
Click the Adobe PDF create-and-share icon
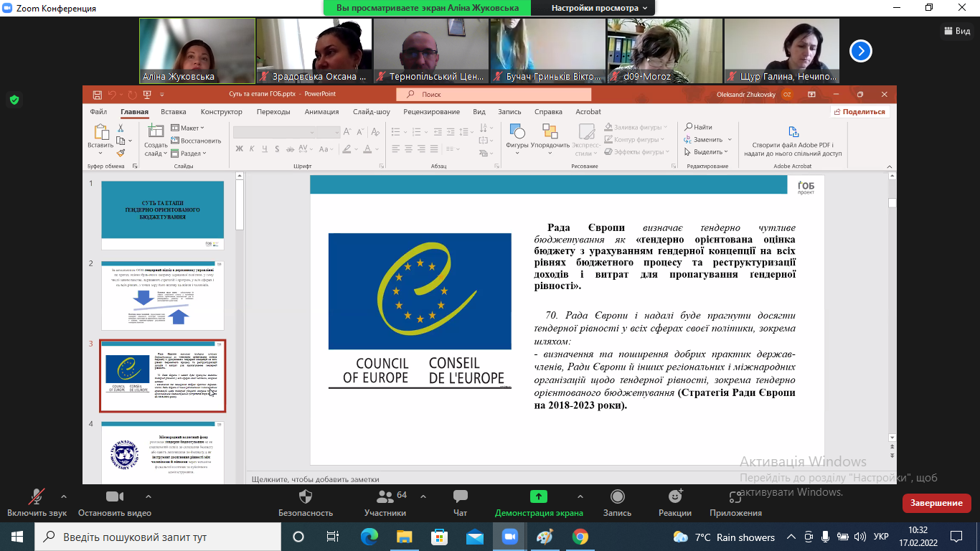click(x=793, y=132)
